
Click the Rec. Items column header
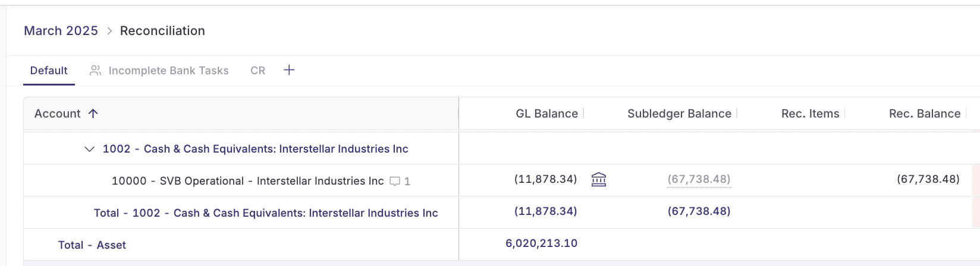click(810, 113)
